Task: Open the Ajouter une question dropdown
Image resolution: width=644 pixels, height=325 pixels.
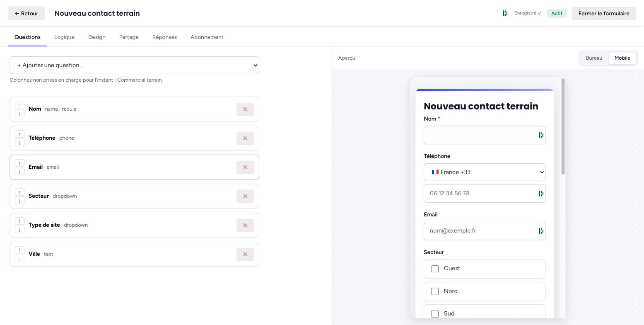Action: (134, 65)
